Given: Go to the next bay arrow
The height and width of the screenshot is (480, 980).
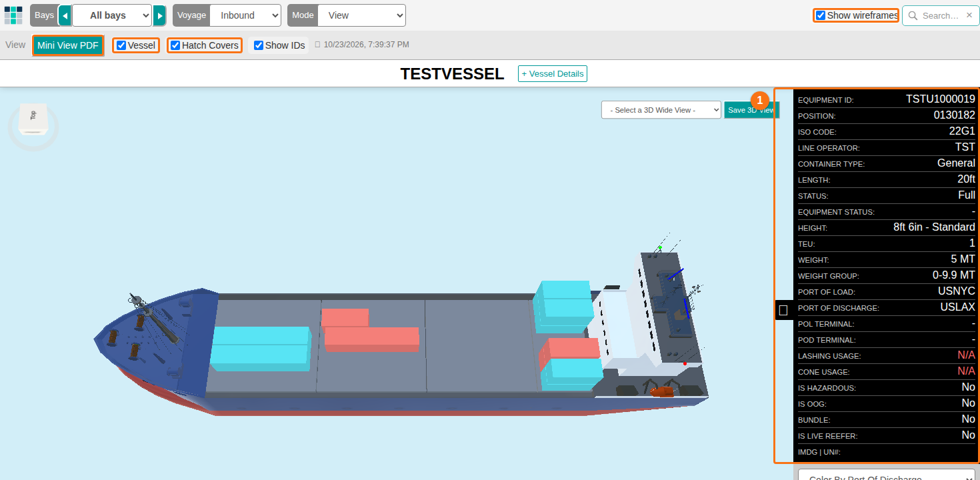Looking at the screenshot, I should (159, 15).
